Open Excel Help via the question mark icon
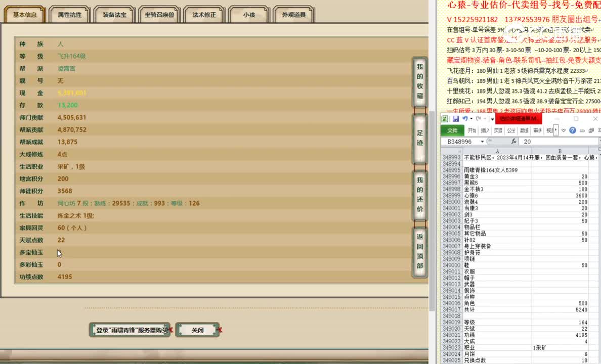 [x=573, y=130]
